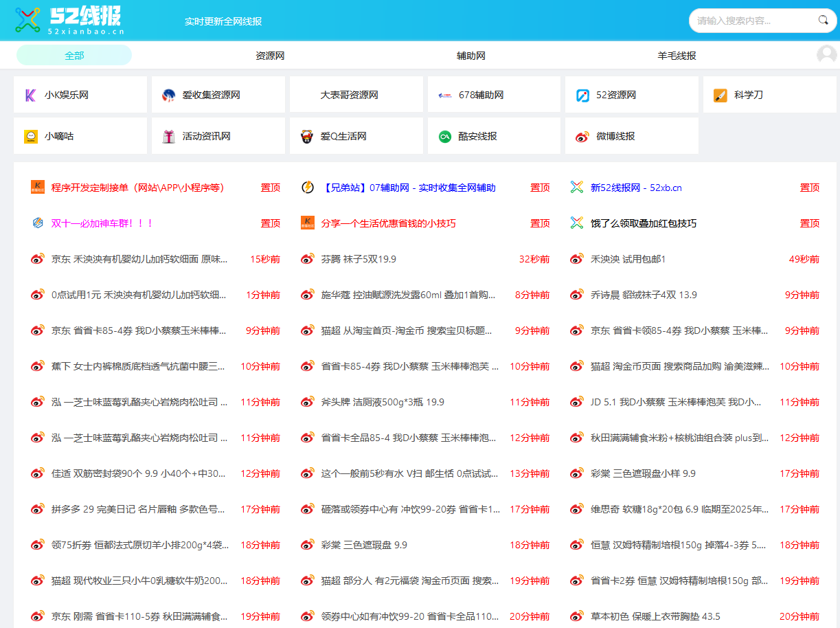This screenshot has height=628, width=840.
Task: Open the 这个一般前5秒有水 post
Action: pyautogui.click(x=409, y=473)
